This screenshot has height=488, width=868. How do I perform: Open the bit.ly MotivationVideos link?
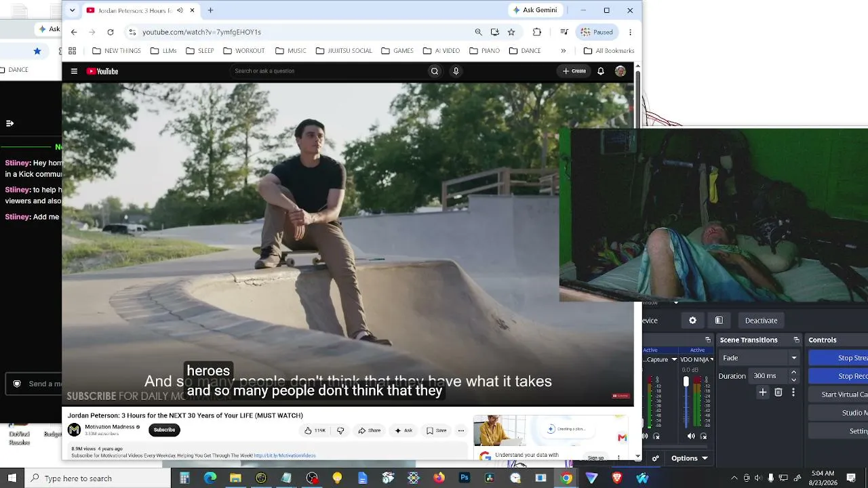click(285, 455)
